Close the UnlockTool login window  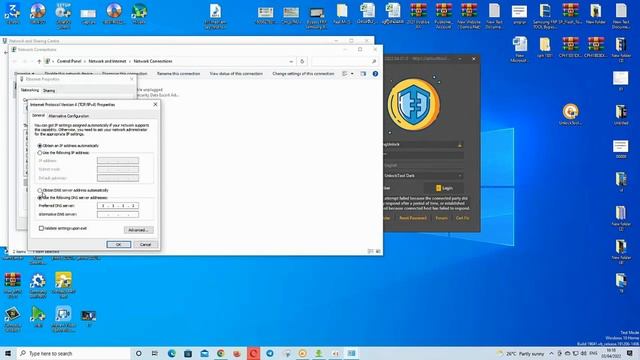[x=473, y=59]
